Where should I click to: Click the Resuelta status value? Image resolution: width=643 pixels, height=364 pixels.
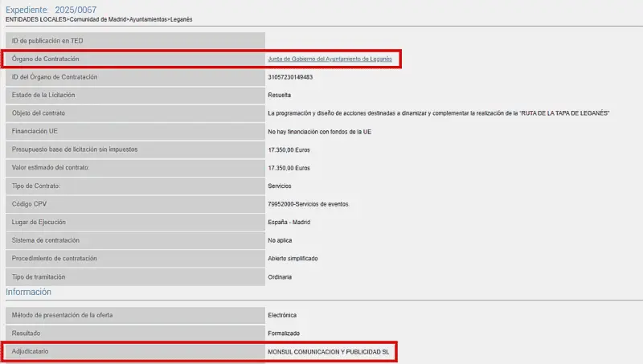pos(280,95)
